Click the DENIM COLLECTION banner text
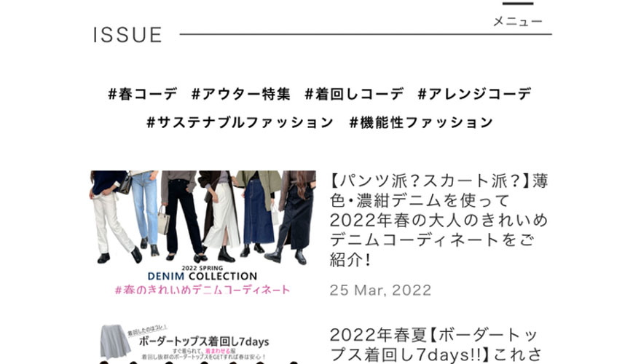Screen dimensions: 641x364 coord(202,277)
